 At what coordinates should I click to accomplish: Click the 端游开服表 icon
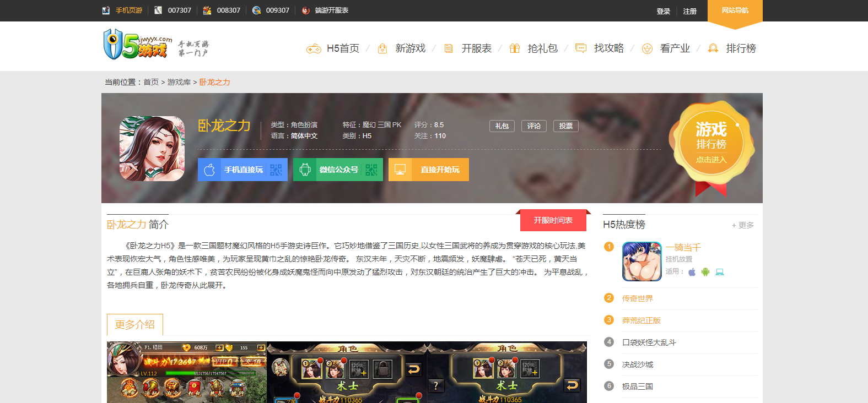click(x=306, y=10)
